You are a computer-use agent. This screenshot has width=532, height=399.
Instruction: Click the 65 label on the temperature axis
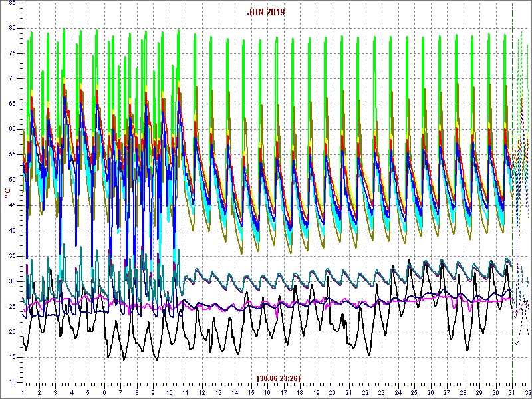point(12,104)
